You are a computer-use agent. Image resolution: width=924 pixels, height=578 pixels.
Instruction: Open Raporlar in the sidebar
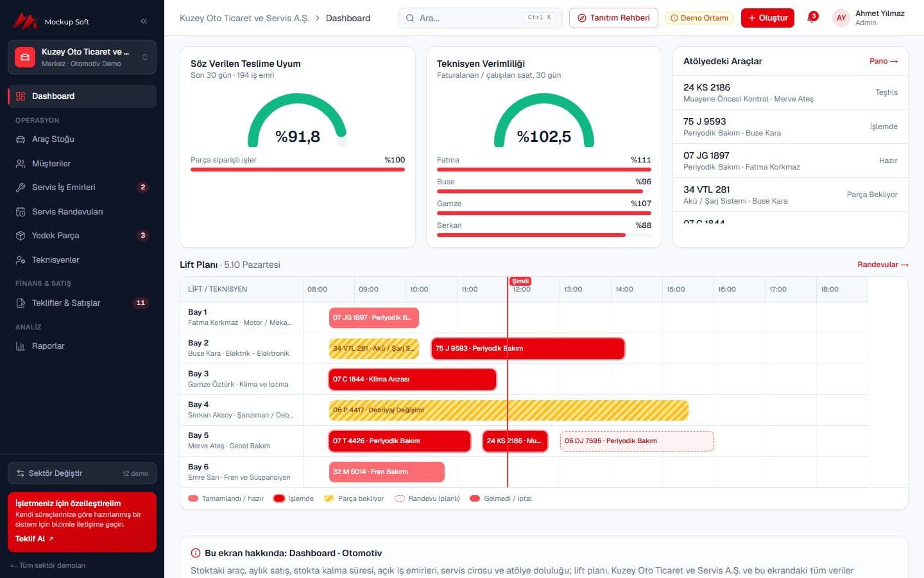tap(82, 346)
